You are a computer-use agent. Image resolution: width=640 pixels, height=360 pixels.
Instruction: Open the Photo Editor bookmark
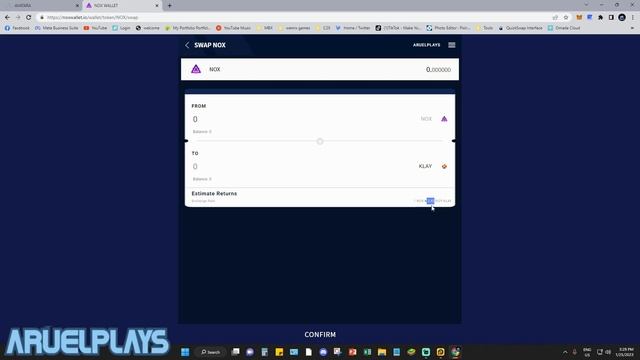pos(448,28)
